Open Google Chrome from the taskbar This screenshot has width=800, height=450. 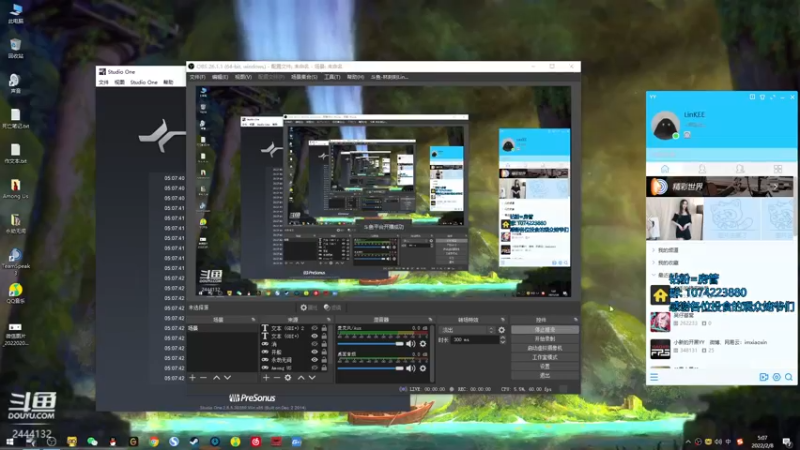pyautogui.click(x=154, y=442)
